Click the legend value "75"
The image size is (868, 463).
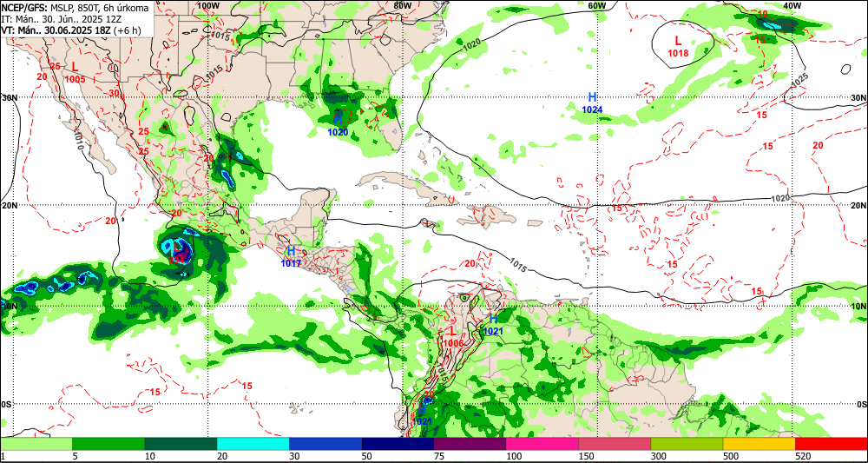coord(439,456)
